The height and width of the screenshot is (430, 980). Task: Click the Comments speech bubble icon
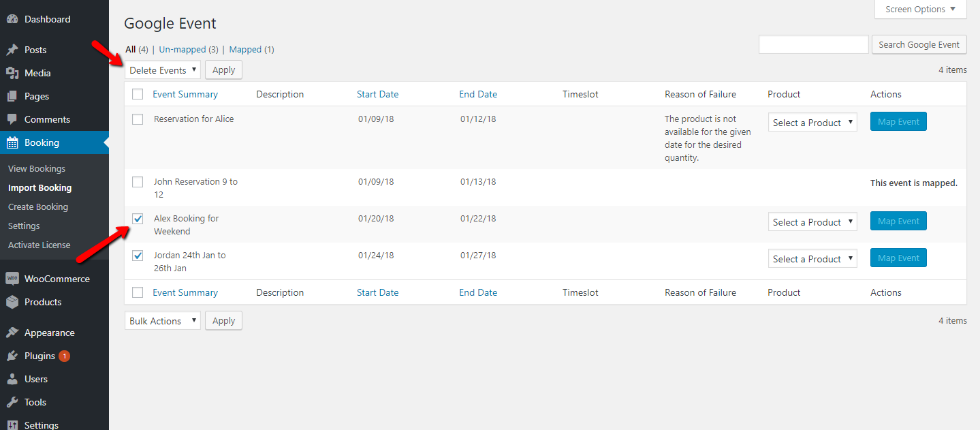point(12,119)
